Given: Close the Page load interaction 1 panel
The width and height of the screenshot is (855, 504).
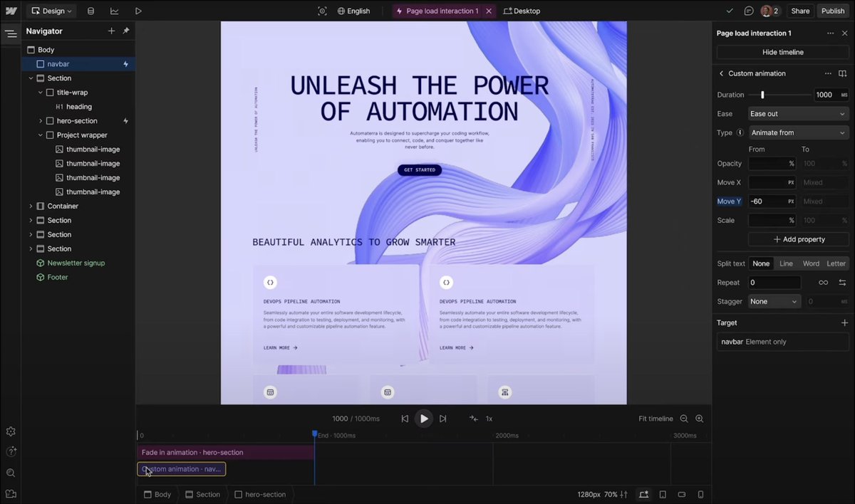Looking at the screenshot, I should tap(845, 33).
